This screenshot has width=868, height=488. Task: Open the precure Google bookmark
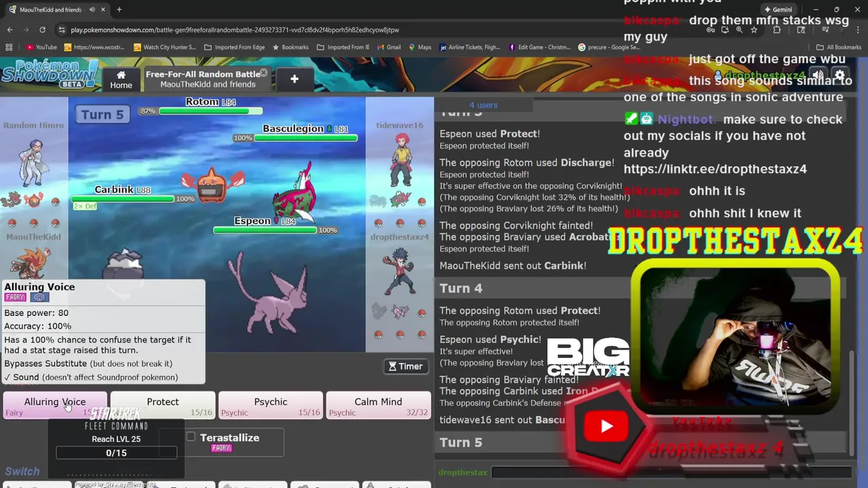coord(609,47)
